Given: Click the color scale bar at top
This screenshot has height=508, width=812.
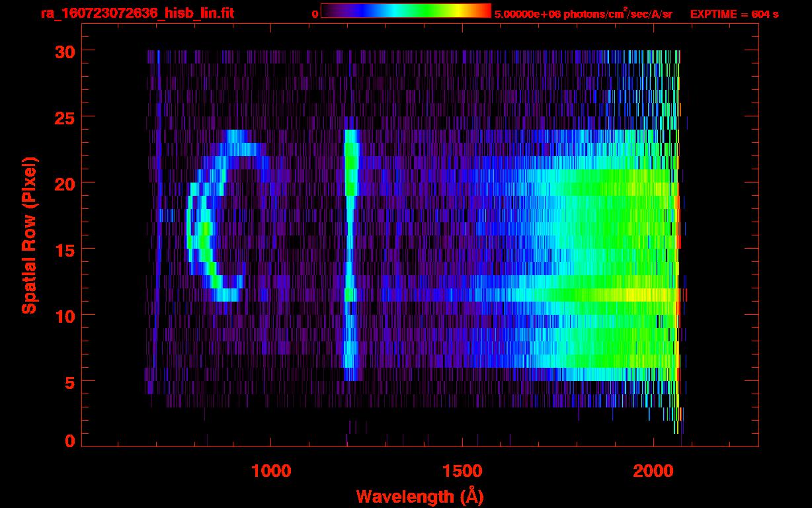Looking at the screenshot, I should tap(406, 11).
